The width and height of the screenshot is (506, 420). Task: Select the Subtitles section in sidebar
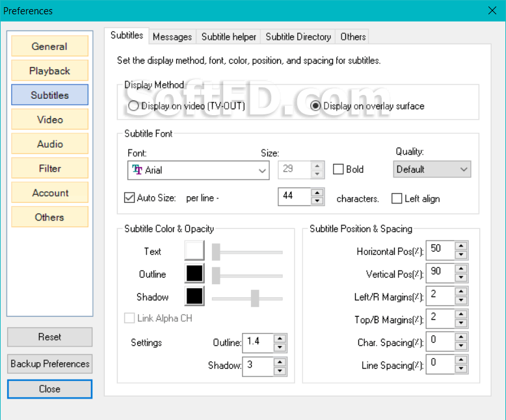pyautogui.click(x=49, y=95)
